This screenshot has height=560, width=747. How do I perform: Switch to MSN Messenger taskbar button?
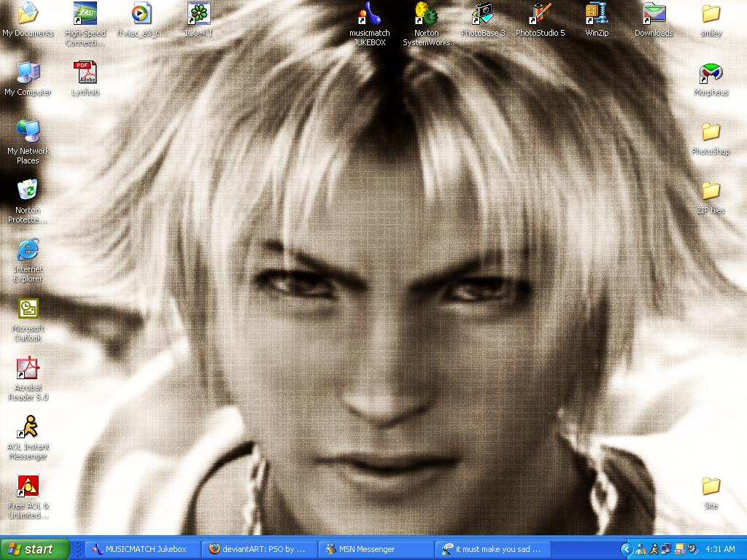tap(376, 549)
